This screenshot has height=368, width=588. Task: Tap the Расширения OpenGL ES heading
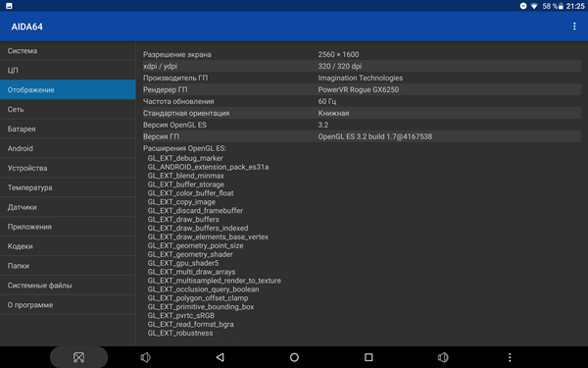click(x=184, y=148)
